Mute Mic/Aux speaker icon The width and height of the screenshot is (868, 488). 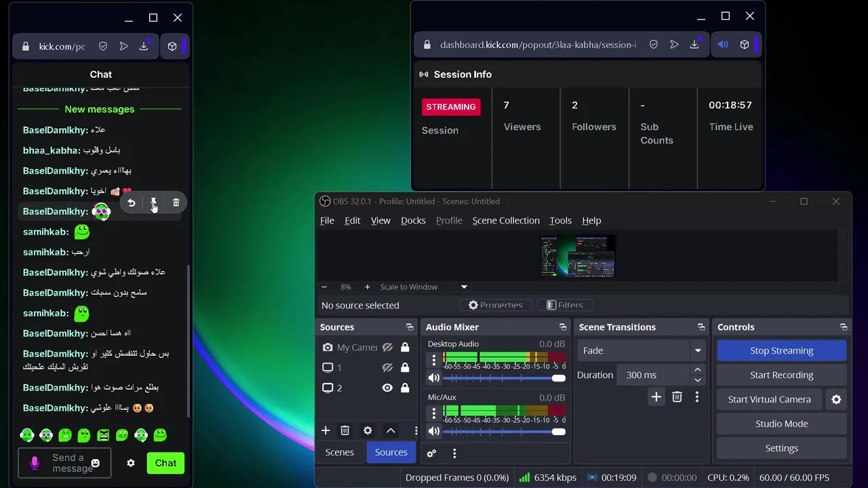coord(434,431)
